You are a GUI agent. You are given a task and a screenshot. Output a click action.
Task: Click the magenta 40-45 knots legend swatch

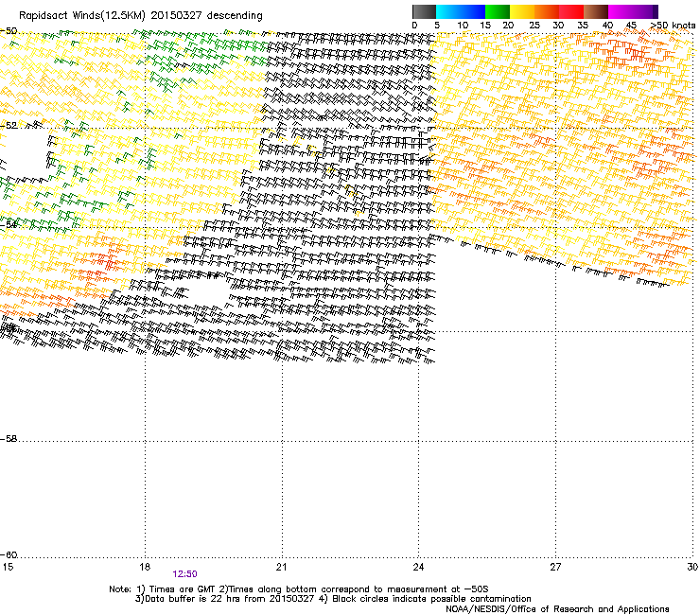click(x=621, y=11)
